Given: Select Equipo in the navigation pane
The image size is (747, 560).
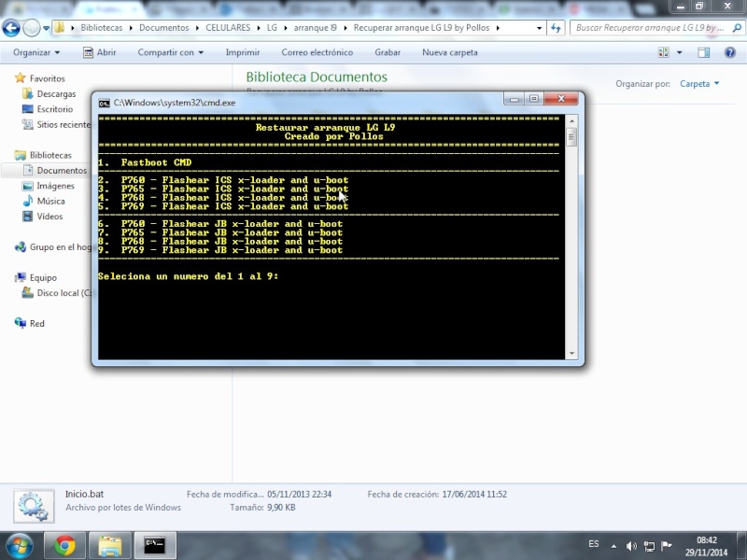Looking at the screenshot, I should tap(43, 277).
